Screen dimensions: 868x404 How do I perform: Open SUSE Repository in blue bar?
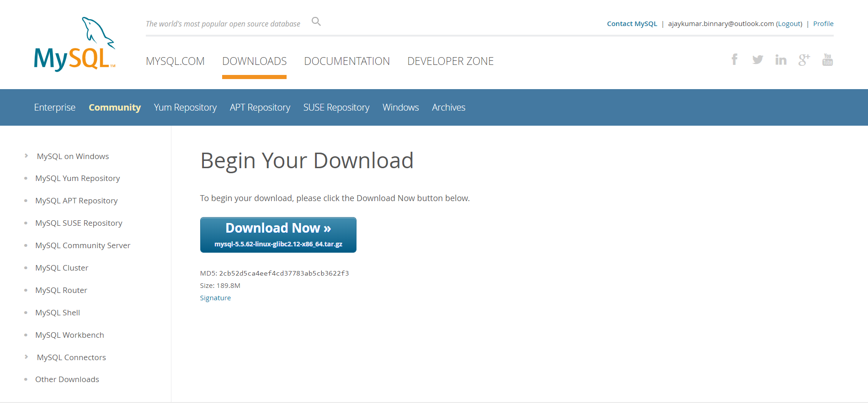click(336, 107)
